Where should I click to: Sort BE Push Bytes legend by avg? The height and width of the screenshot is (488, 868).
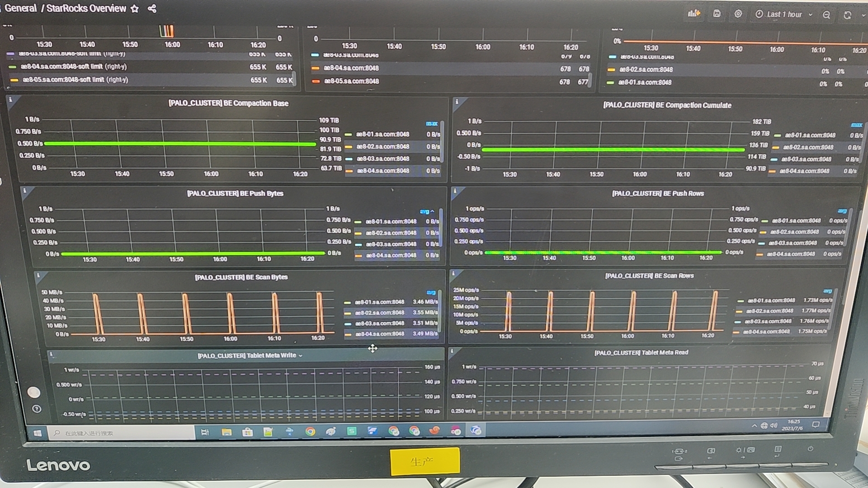425,211
